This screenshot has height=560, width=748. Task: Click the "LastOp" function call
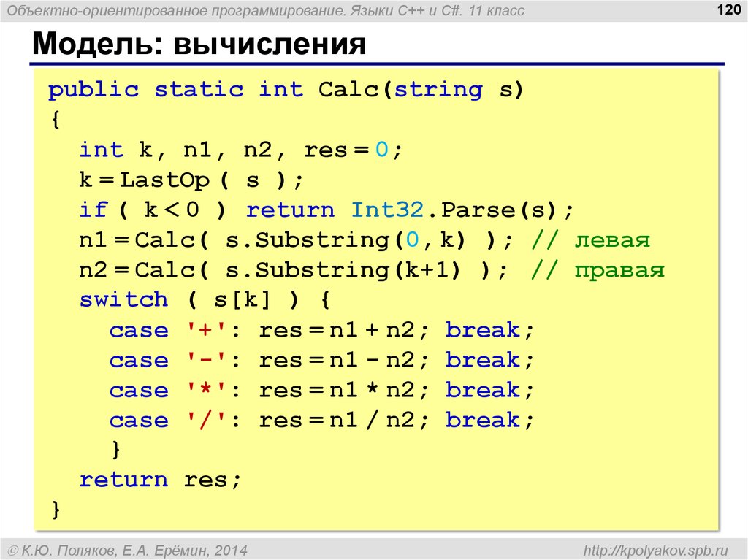point(164,180)
